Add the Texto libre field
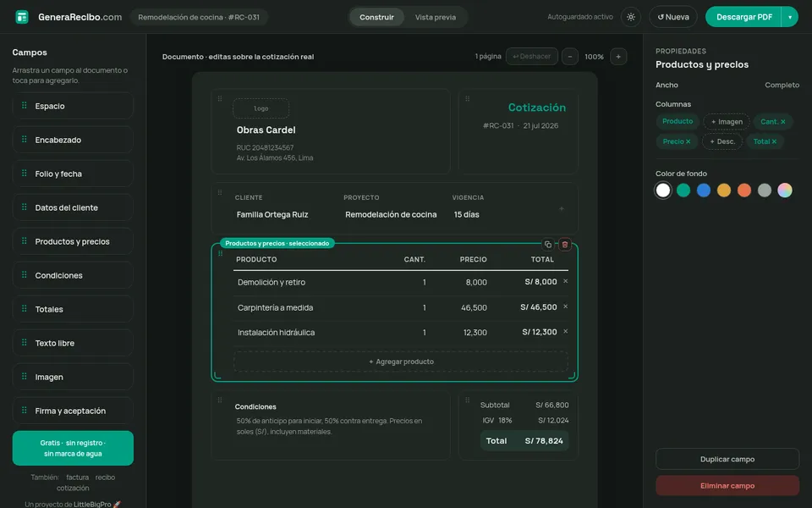The width and height of the screenshot is (812, 508). click(x=73, y=343)
